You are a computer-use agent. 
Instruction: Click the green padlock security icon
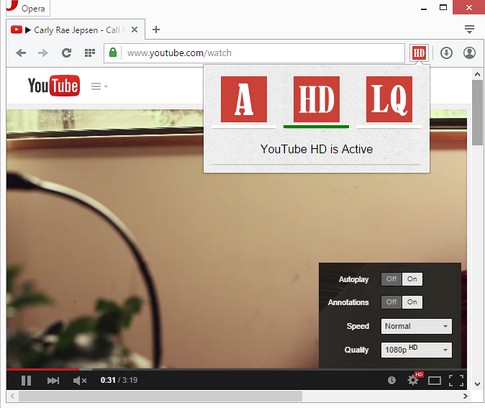click(x=113, y=52)
